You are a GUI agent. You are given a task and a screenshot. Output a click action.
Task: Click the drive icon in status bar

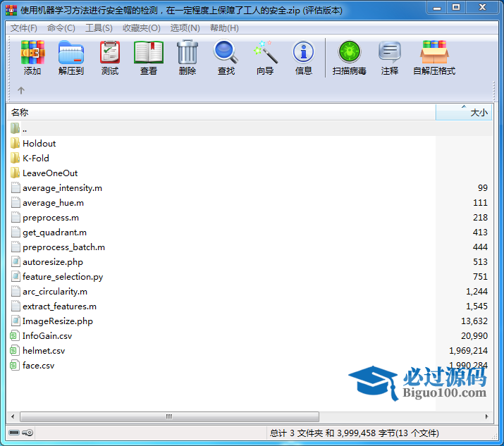click(14, 433)
